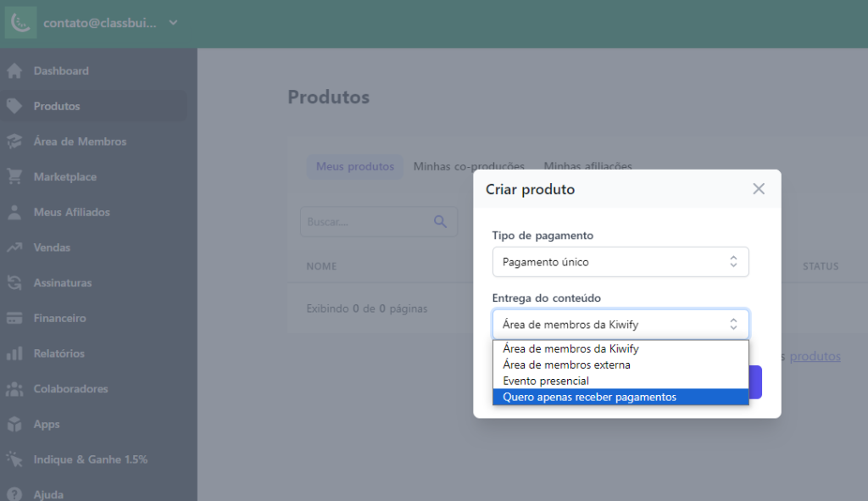The image size is (868, 501).
Task: Open the Minhas afiliações tab
Action: [x=587, y=167]
